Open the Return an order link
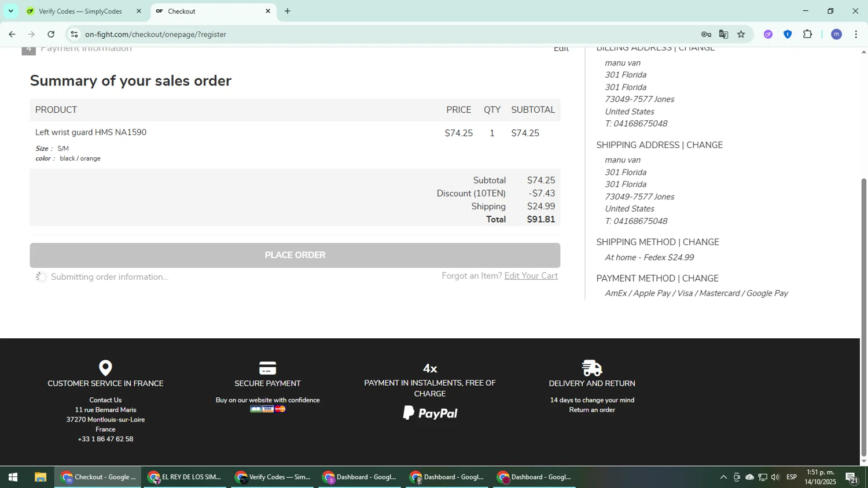Viewport: 868px width, 488px height. [592, 410]
